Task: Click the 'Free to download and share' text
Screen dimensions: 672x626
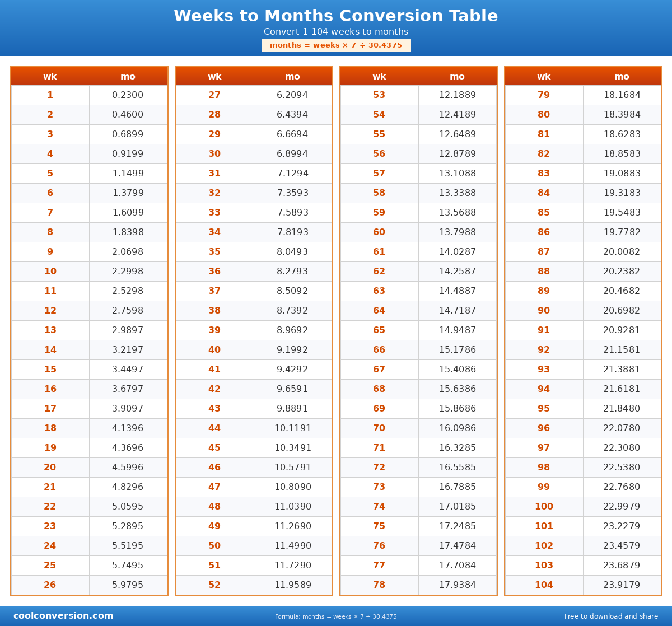Action: coord(611,616)
